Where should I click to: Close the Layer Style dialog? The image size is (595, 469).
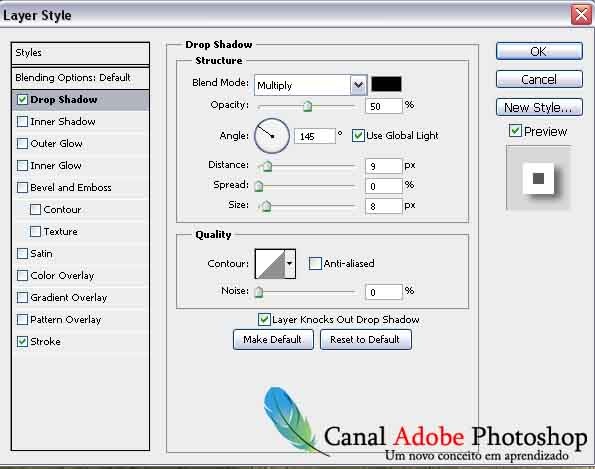tap(581, 15)
